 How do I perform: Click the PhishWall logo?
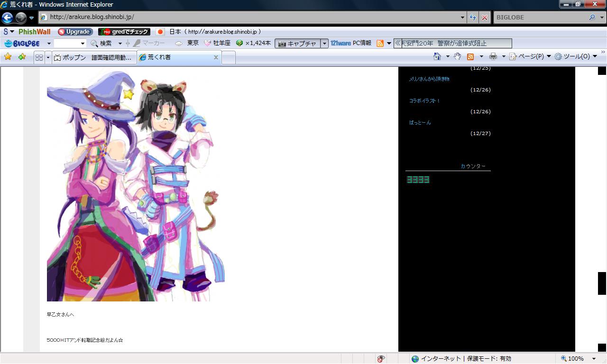tap(34, 32)
